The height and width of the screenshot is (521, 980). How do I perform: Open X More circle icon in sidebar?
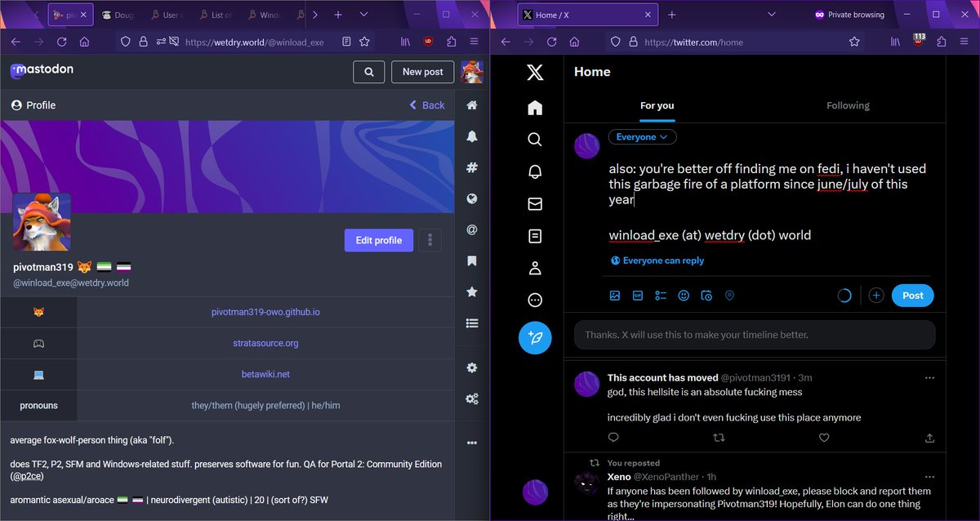coord(535,300)
